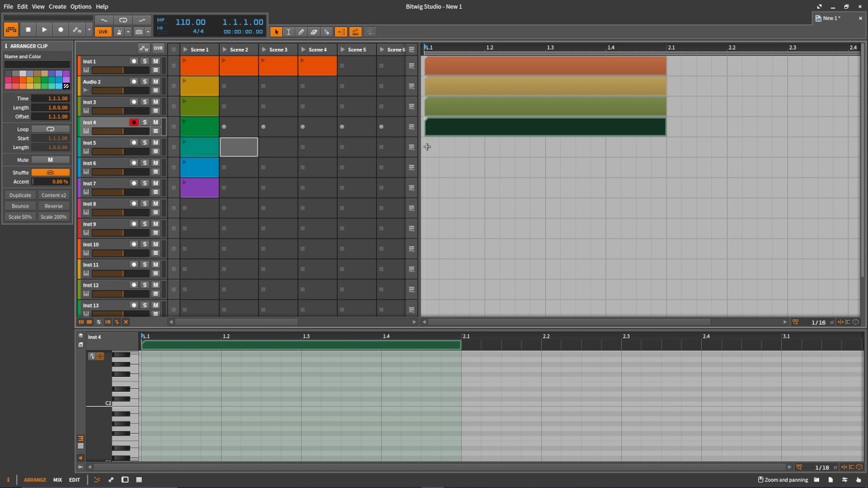Open the Help menu
This screenshot has height=488, width=868.
102,6
